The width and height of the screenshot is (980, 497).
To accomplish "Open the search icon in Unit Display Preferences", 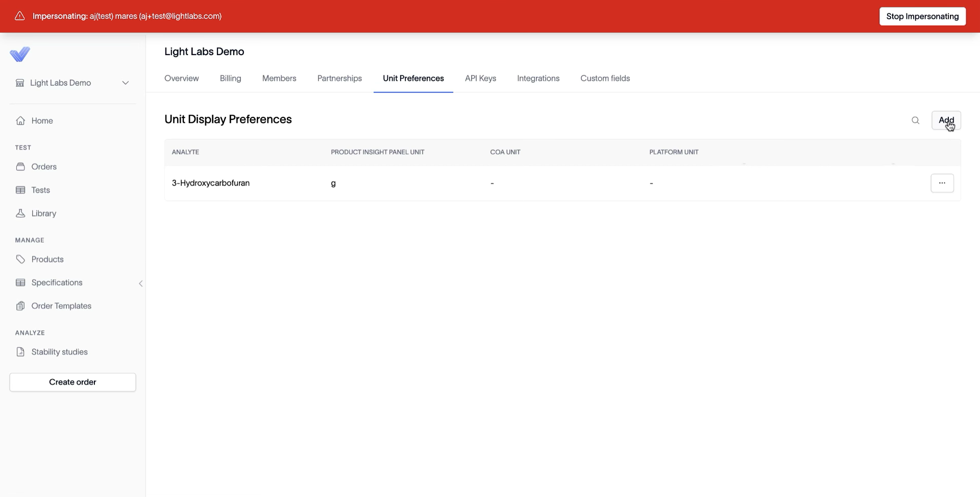I will click(915, 121).
